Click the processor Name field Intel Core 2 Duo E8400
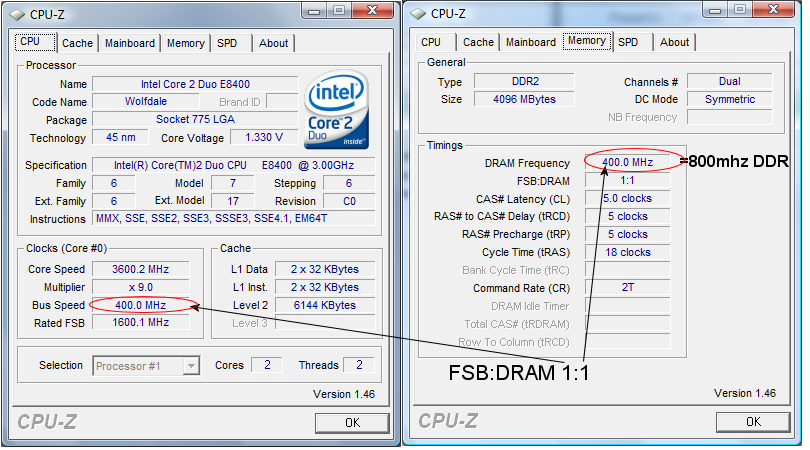Viewport: 810px width, 450px height. [x=195, y=84]
